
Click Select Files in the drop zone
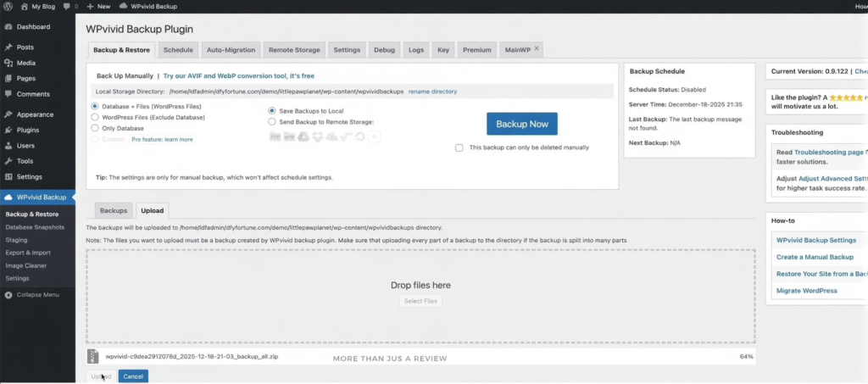[x=420, y=301]
